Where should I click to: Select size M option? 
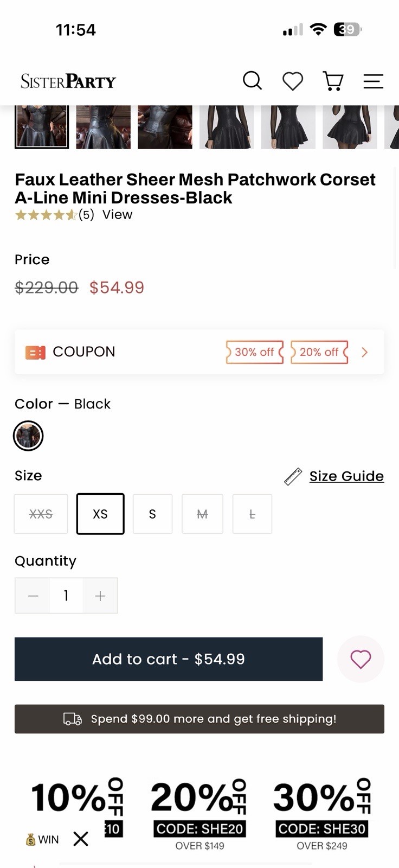(x=202, y=514)
